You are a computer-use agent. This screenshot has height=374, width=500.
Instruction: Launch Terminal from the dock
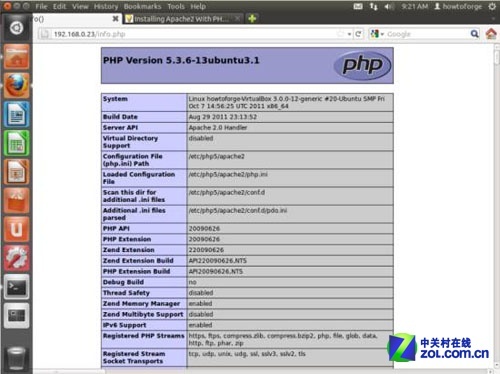(16, 287)
